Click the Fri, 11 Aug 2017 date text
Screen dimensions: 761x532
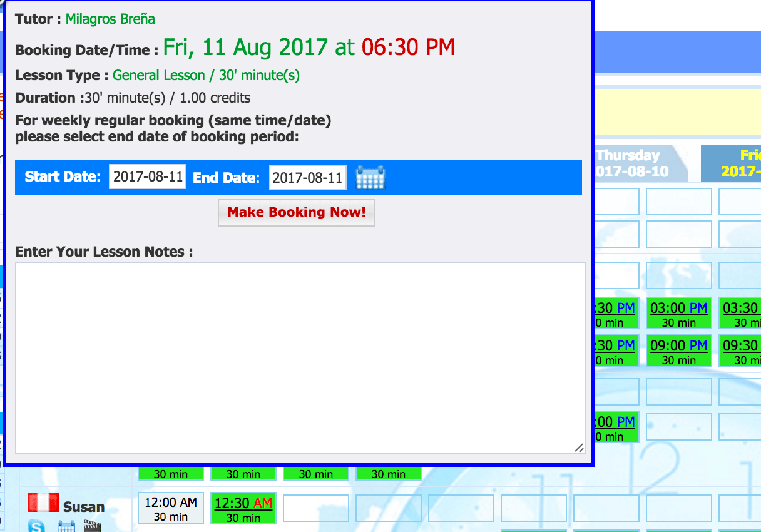click(x=245, y=47)
